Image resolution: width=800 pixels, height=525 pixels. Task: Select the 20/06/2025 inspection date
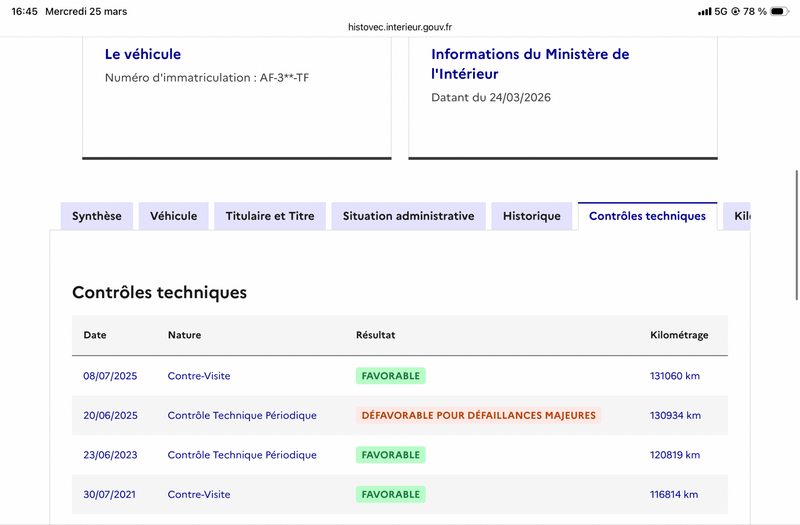pyautogui.click(x=110, y=415)
